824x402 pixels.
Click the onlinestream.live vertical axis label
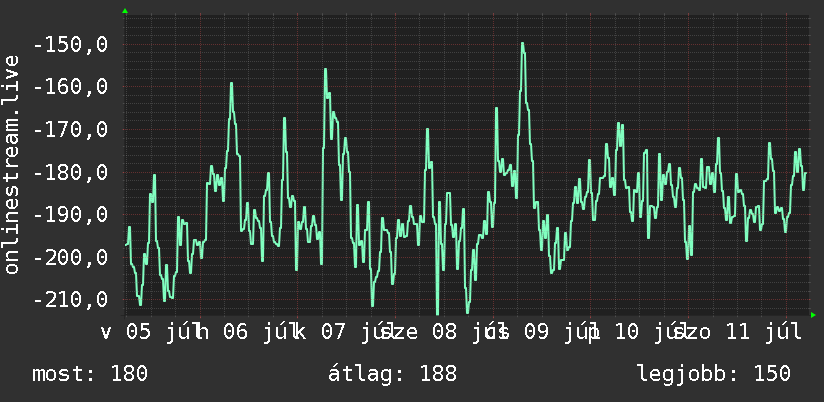pos(11,164)
